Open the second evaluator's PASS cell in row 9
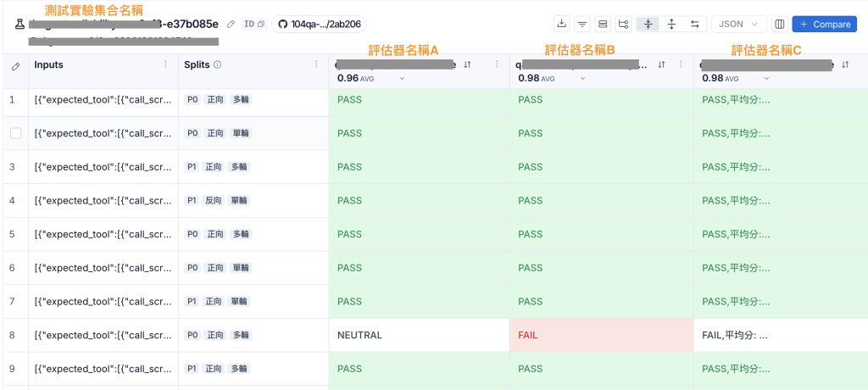868x390 pixels. 601,369
